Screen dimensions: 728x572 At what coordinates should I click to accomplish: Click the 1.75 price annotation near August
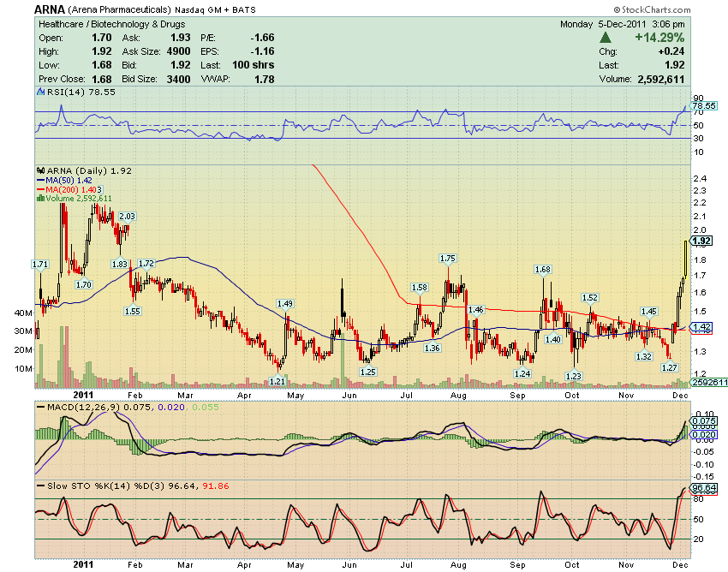(x=448, y=258)
